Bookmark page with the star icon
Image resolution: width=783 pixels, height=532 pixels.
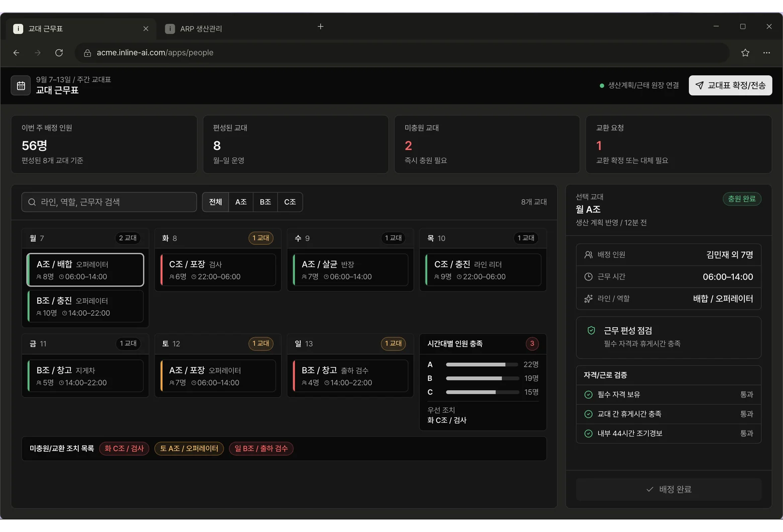click(x=745, y=53)
